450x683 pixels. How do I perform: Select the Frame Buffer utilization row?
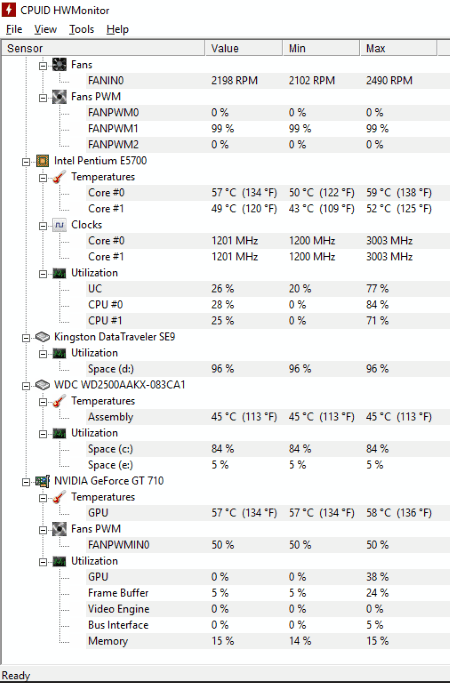pos(268,593)
